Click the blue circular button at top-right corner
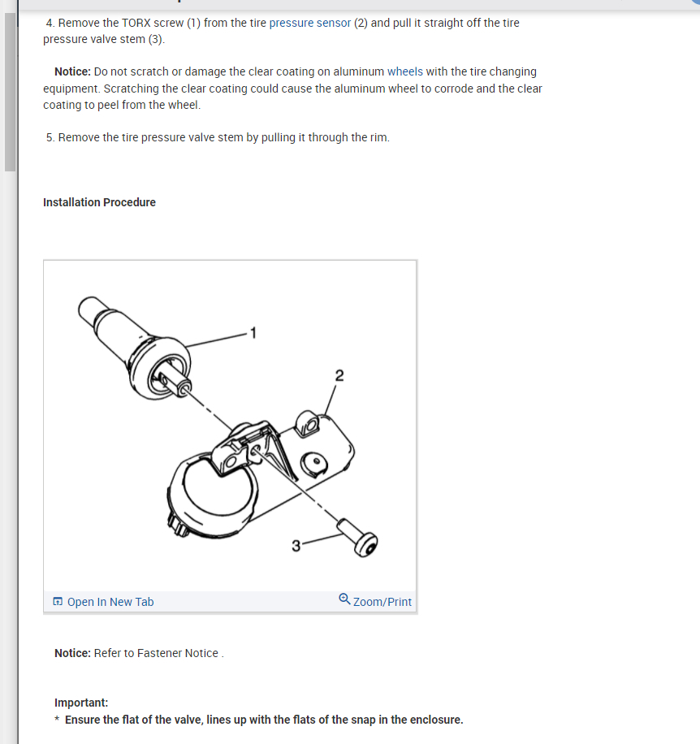The height and width of the screenshot is (744, 700). 696,2
